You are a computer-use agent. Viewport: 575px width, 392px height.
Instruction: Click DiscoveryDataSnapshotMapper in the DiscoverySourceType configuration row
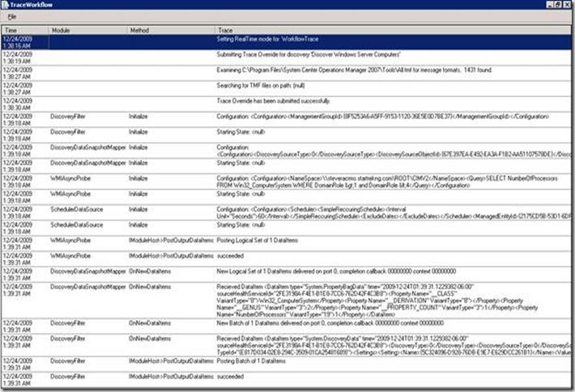point(88,147)
